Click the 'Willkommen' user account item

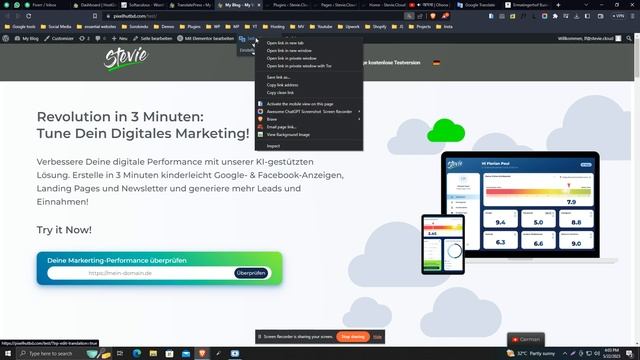coord(589,38)
